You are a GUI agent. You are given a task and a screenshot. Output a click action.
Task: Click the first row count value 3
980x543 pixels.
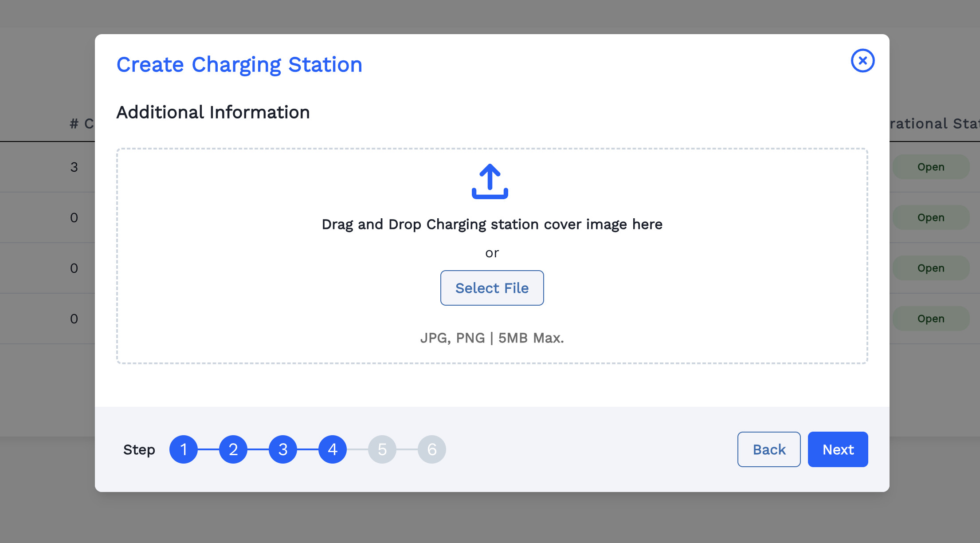coord(74,167)
